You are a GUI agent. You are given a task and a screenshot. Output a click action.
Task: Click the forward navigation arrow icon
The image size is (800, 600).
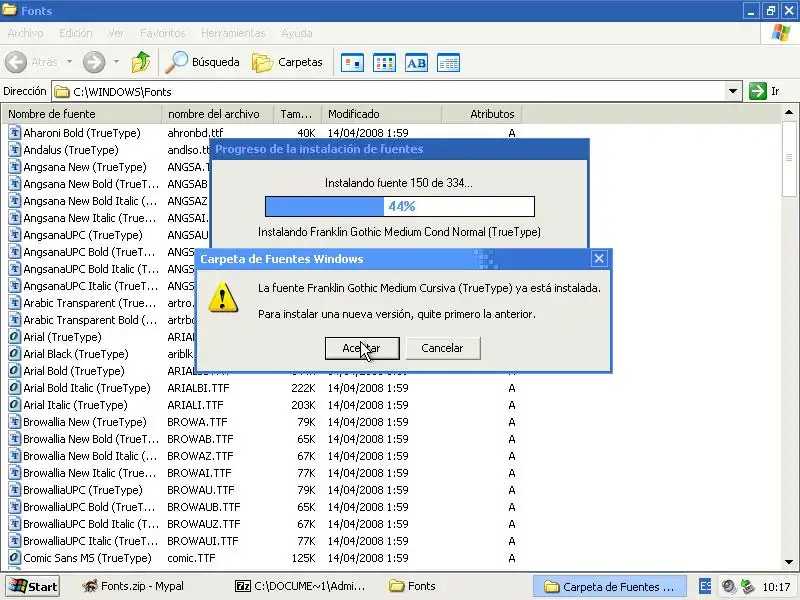pyautogui.click(x=94, y=62)
